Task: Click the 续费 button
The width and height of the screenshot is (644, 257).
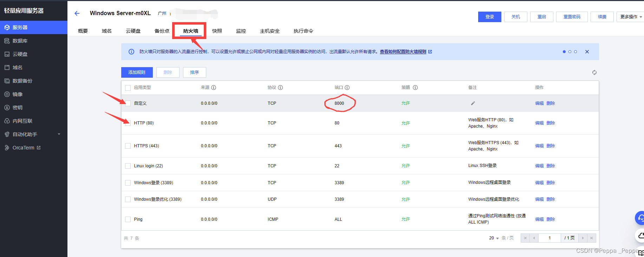Action: pos(602,17)
